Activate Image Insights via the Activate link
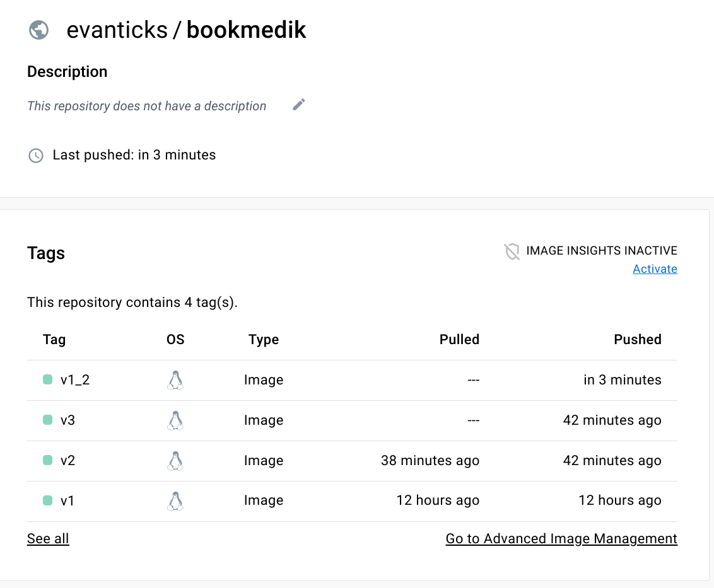This screenshot has height=588, width=714. click(x=655, y=269)
